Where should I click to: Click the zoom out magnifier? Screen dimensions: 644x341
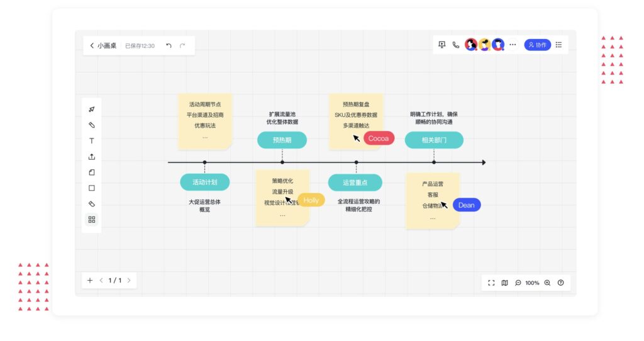point(518,283)
